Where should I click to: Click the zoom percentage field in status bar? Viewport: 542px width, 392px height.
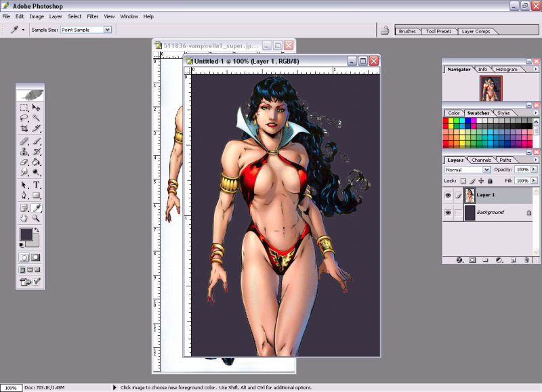[11, 387]
